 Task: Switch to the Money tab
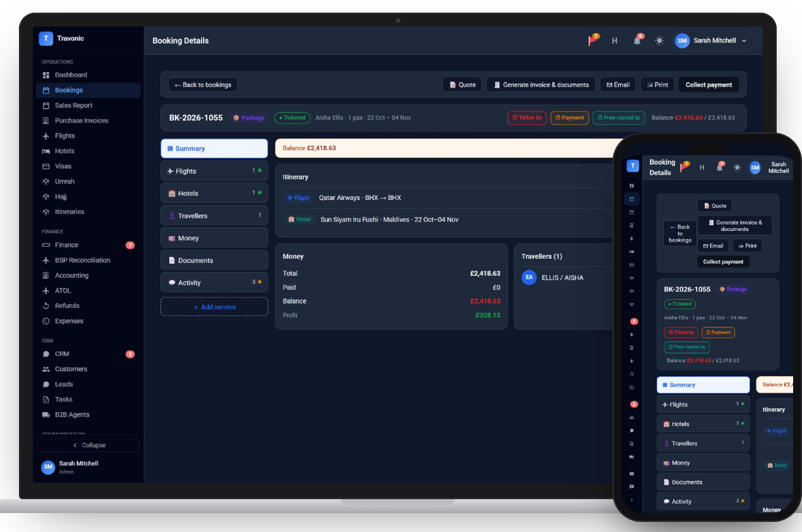click(x=214, y=238)
